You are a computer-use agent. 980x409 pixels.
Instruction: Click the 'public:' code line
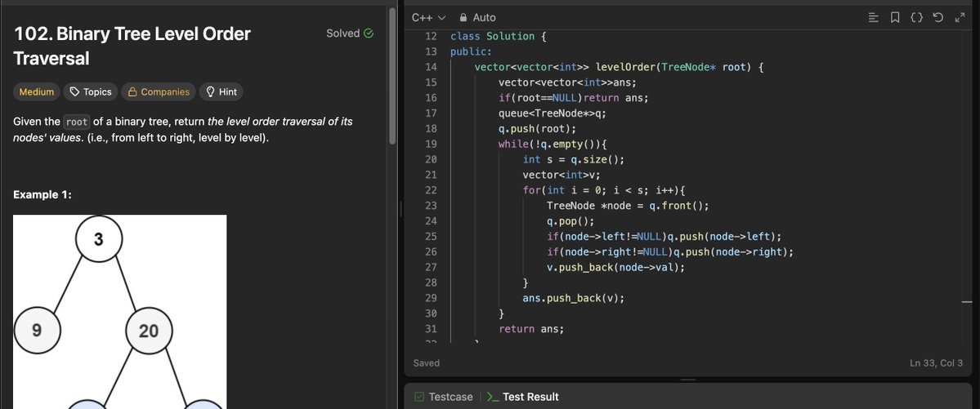click(x=472, y=51)
